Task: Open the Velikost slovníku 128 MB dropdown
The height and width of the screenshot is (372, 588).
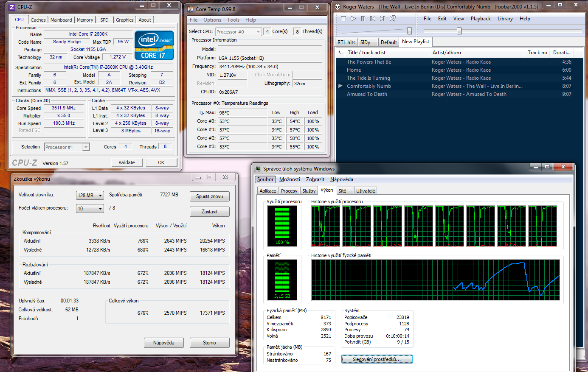Action: [x=90, y=196]
